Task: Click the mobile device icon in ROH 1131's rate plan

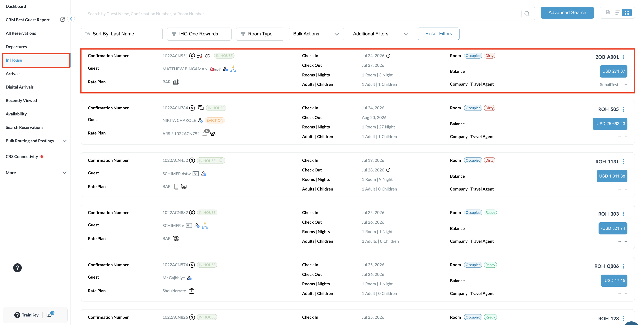Action: 176,187
